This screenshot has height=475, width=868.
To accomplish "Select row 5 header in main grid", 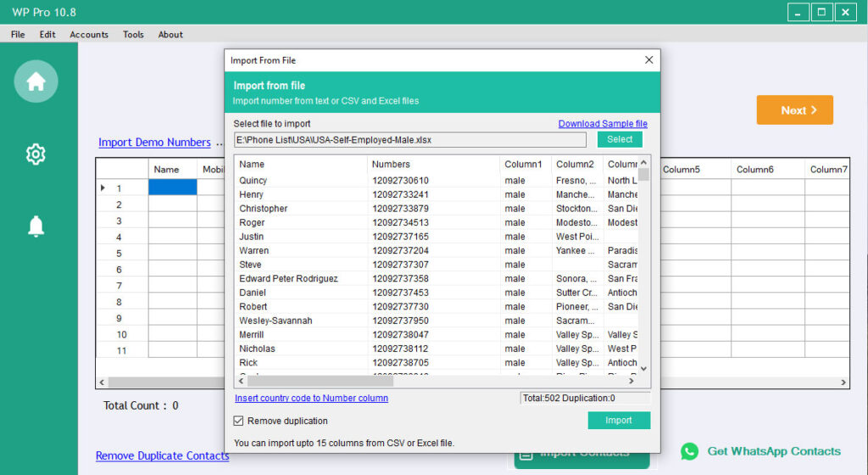I will tap(122, 253).
